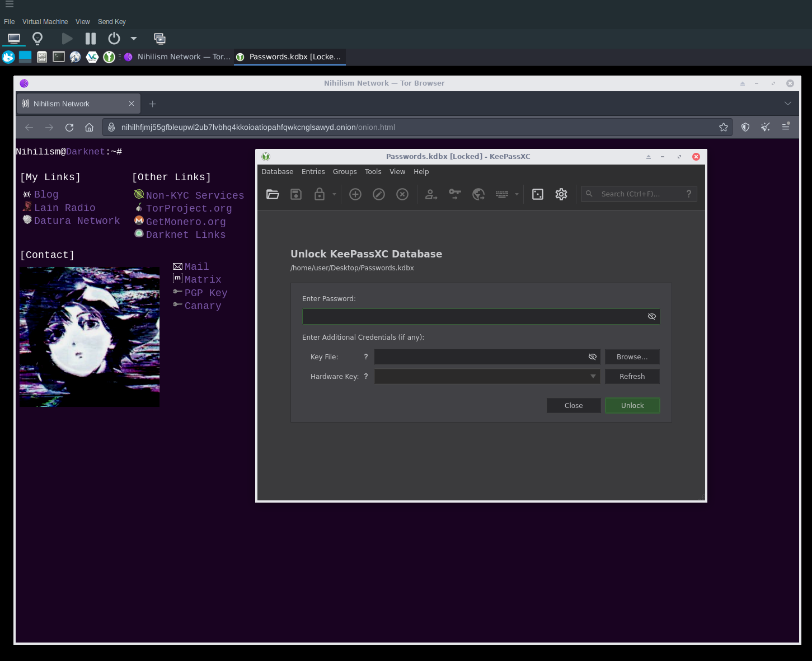Open the KeePassXC Tools menu
Viewport: 812px width, 661px height.
[373, 172]
